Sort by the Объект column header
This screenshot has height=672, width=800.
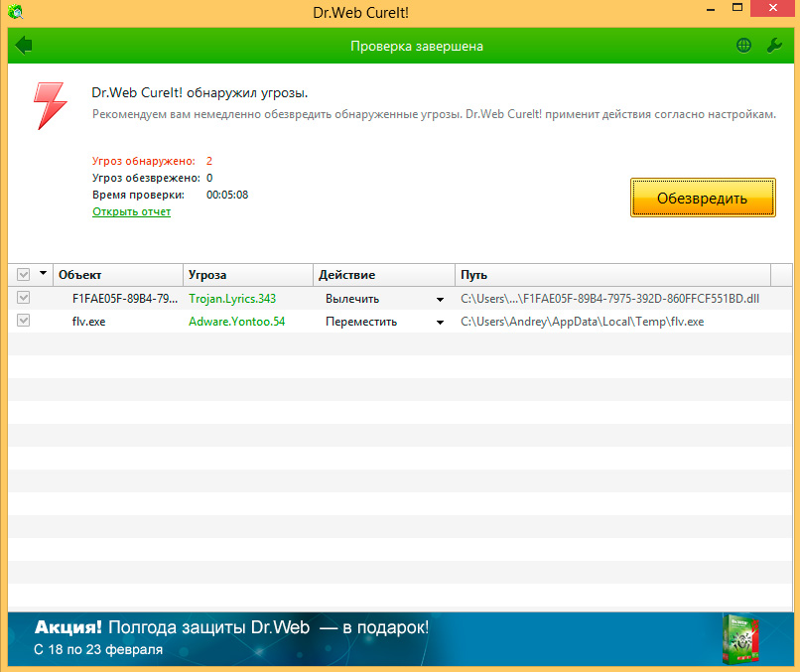pos(117,275)
